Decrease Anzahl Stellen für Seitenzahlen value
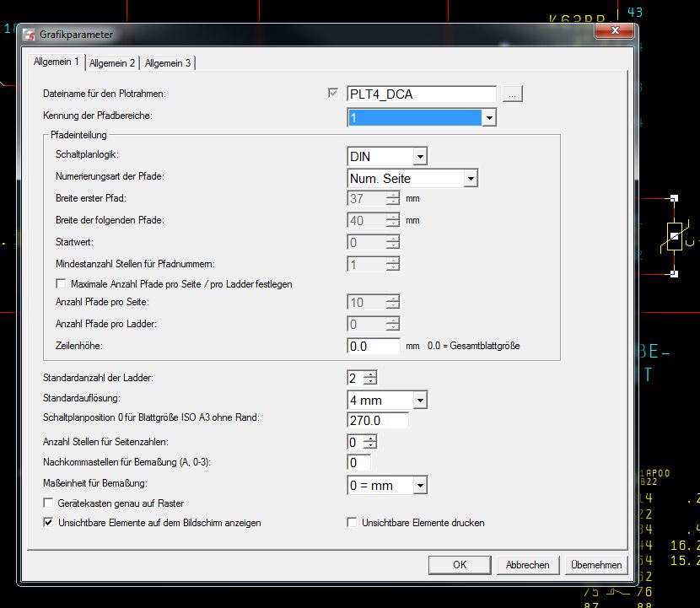 (370, 445)
